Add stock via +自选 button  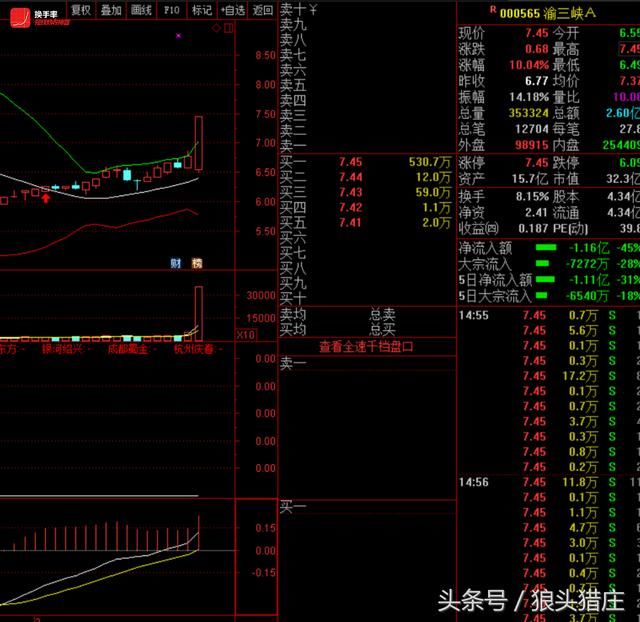[x=231, y=10]
